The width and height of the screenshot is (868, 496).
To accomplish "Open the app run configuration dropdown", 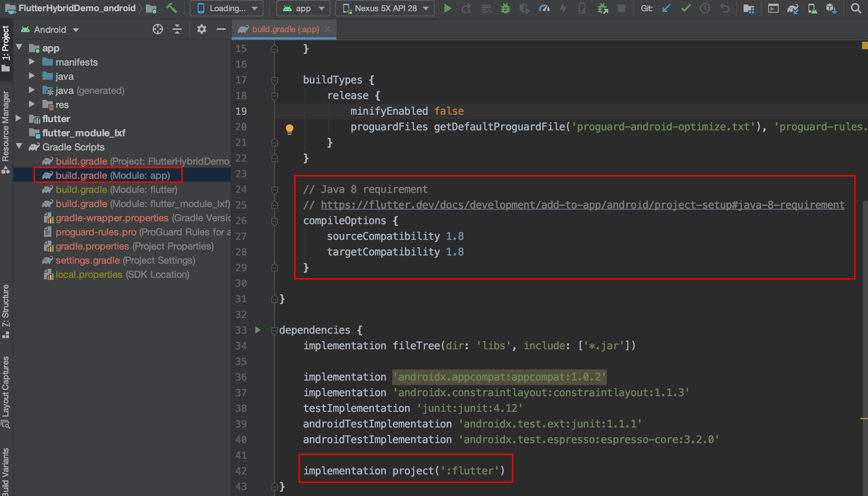I will [304, 8].
